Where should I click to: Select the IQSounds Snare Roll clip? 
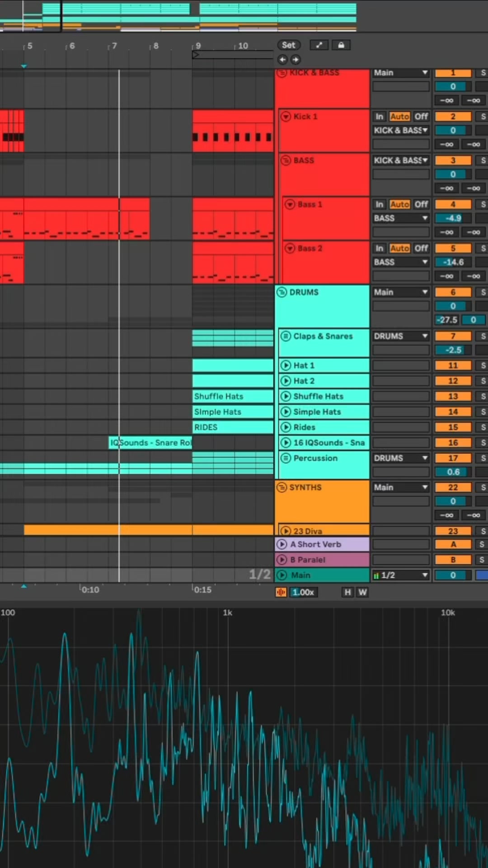[150, 443]
